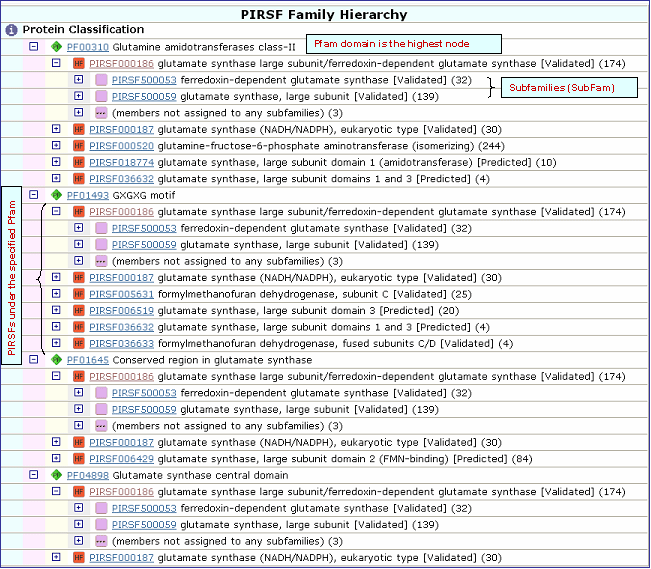
Task: Collapse the PF01493 GXGXG motif node
Action: pyautogui.click(x=33, y=195)
